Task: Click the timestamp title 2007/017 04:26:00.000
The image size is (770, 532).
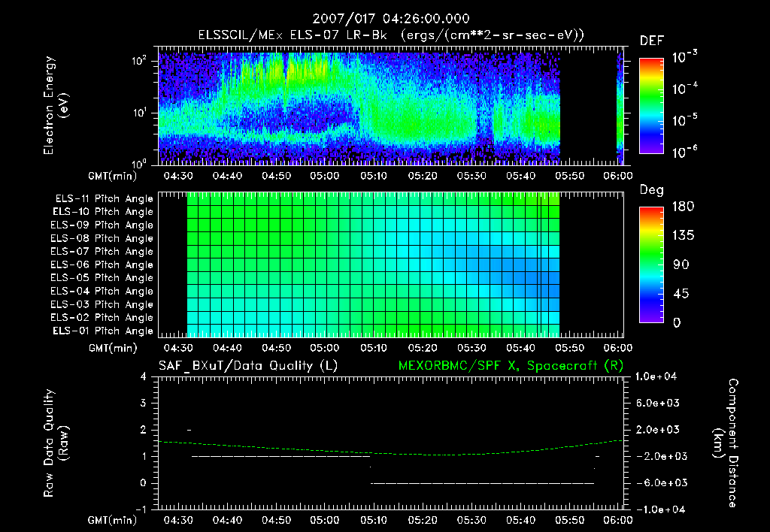Action: [391, 19]
